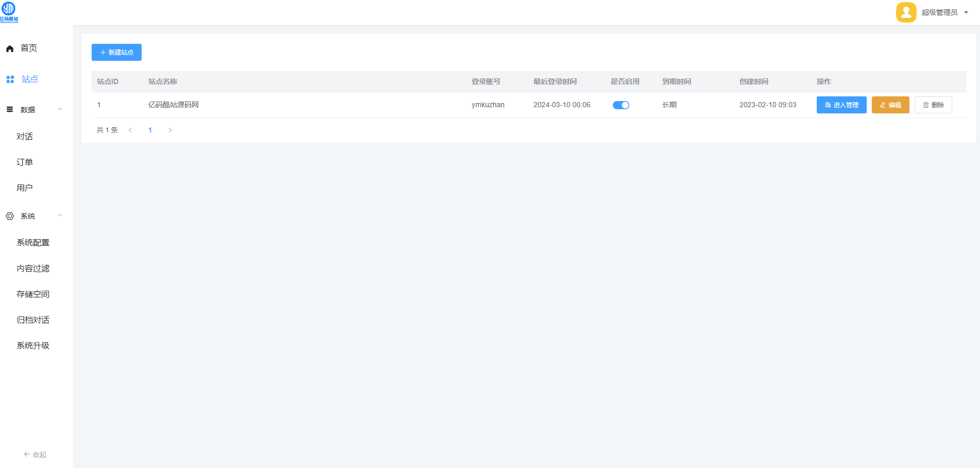Click the list icon beside 数据
The image size is (980, 468).
click(10, 109)
